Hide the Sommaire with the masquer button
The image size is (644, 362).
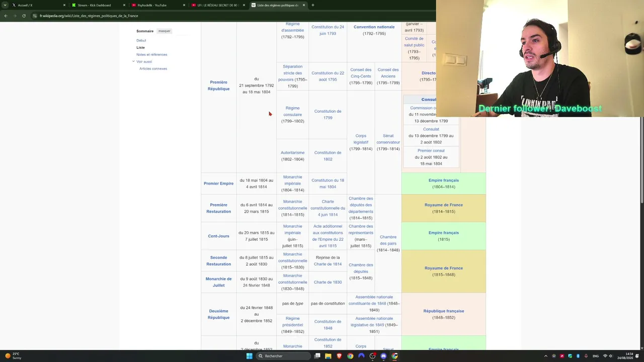point(165,31)
